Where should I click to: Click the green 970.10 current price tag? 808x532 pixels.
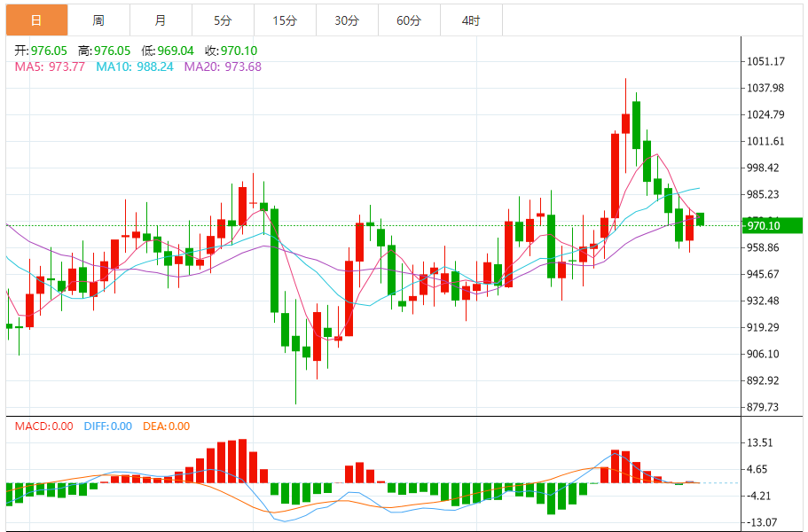pyautogui.click(x=772, y=225)
